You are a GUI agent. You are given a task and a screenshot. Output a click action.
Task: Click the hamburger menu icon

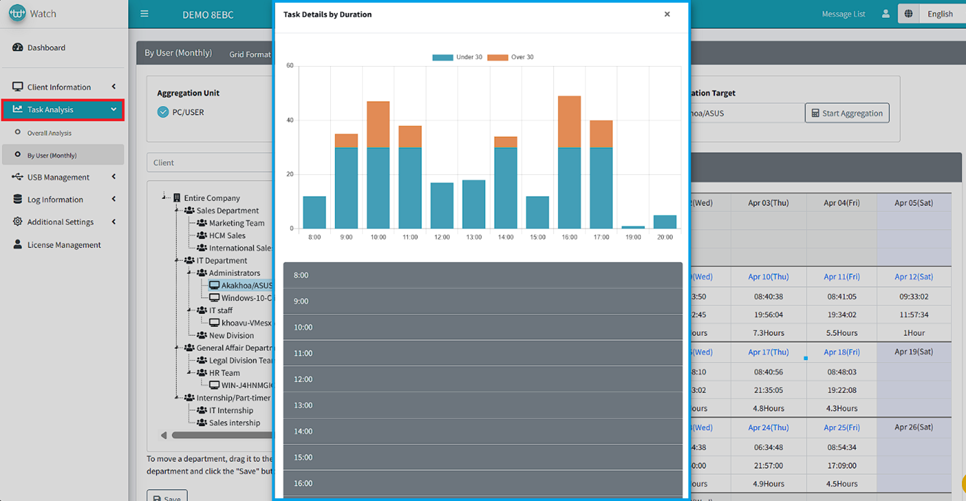click(x=144, y=14)
